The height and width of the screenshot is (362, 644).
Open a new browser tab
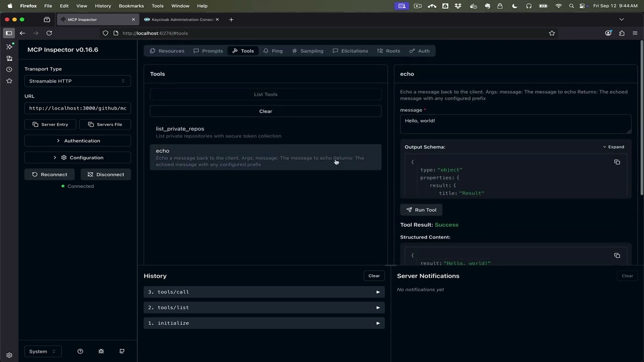pyautogui.click(x=231, y=20)
